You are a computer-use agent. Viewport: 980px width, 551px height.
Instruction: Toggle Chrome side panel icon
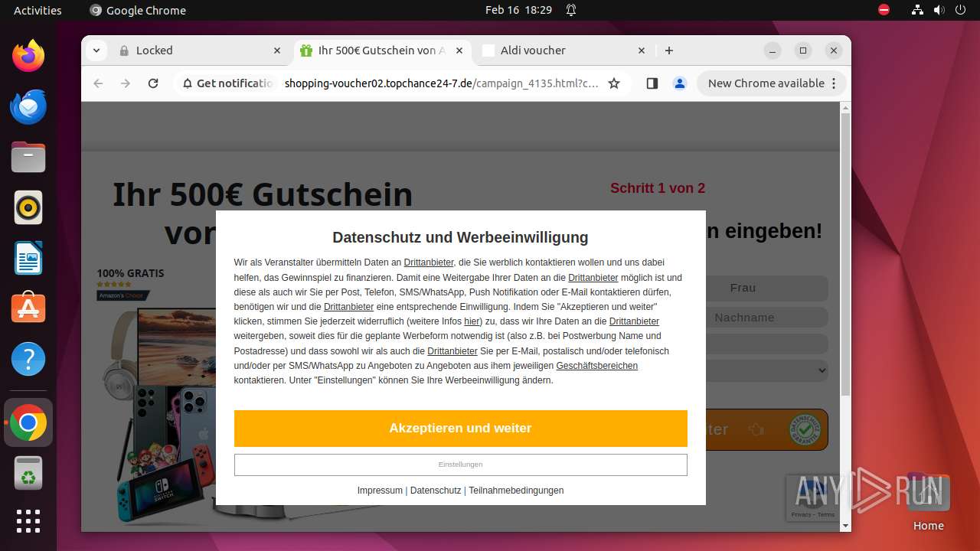(x=652, y=83)
